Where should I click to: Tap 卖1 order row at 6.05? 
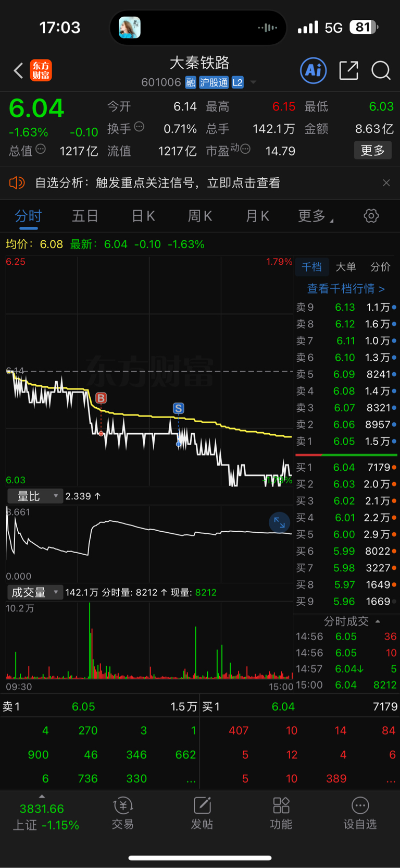click(x=346, y=442)
